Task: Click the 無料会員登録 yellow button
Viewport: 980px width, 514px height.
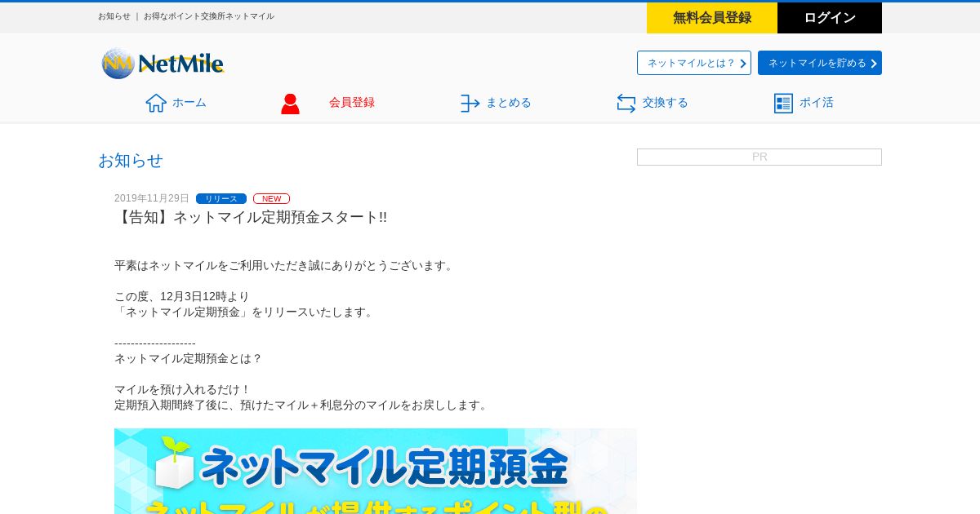Action: tap(712, 18)
